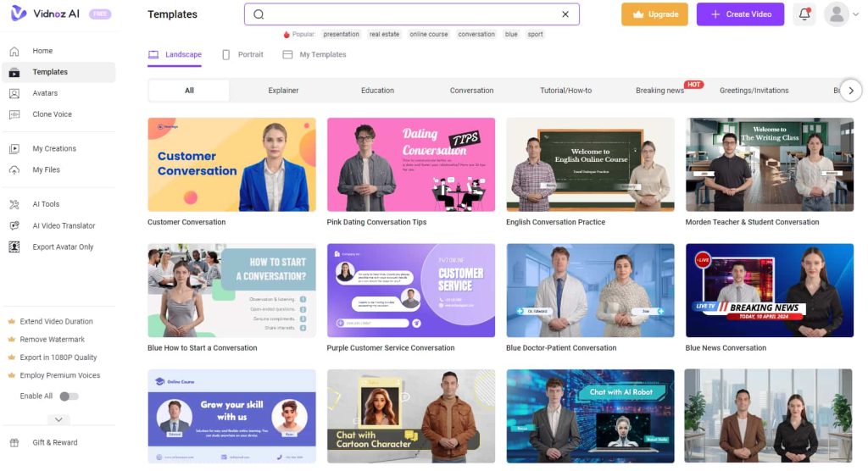Open the Gift & Reward icon
868x471 pixels.
(x=14, y=443)
